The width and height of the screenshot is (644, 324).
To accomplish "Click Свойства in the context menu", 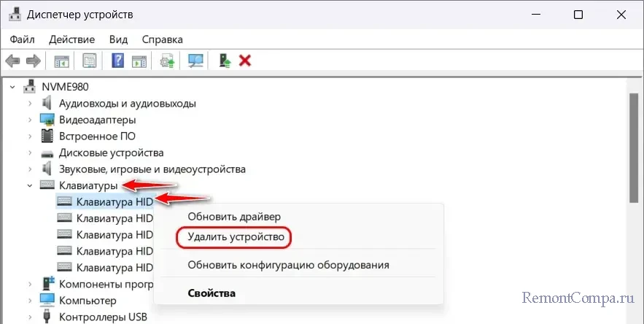I will [212, 293].
